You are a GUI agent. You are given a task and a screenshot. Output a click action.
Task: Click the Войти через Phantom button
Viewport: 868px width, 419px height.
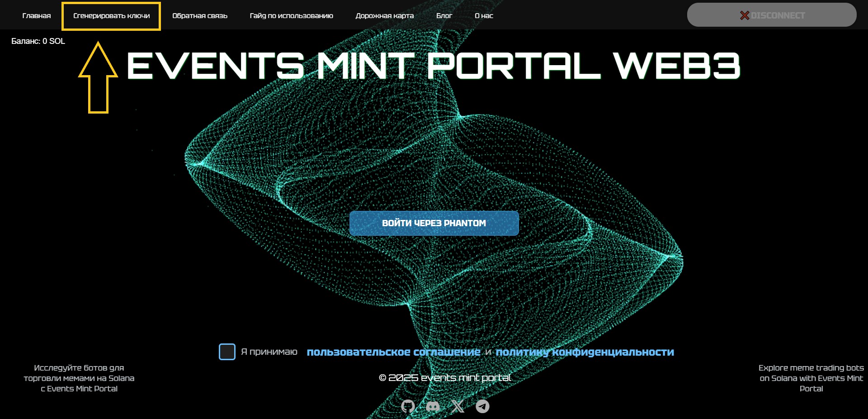pyautogui.click(x=434, y=223)
